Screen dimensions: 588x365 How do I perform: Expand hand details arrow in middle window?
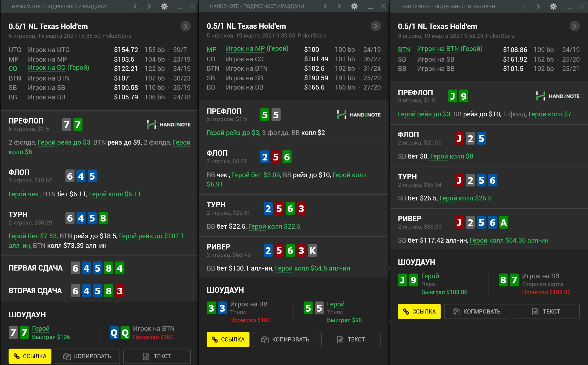[376, 26]
